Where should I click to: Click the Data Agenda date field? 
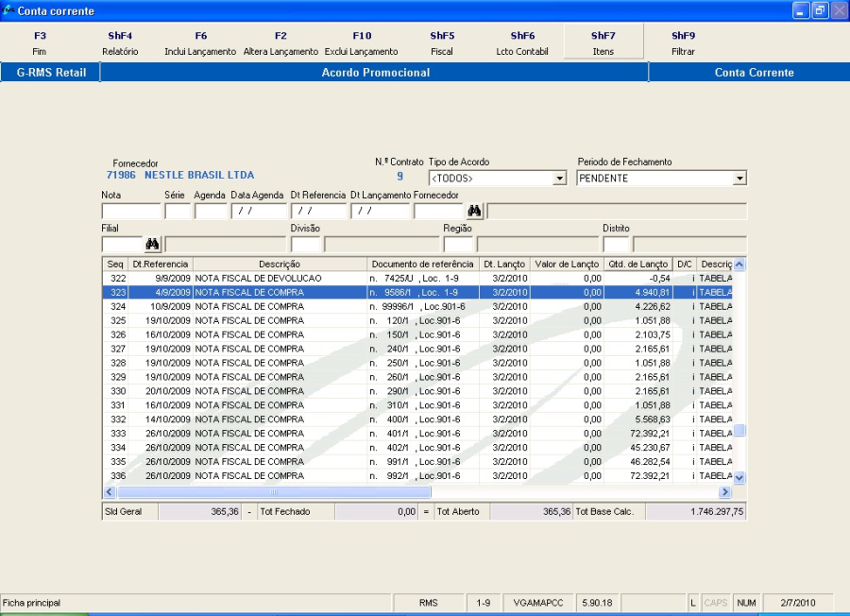click(259, 211)
